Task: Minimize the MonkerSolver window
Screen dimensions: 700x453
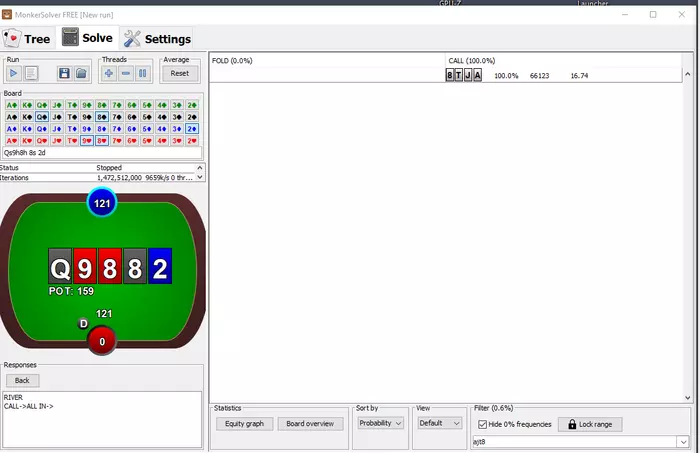Action: pyautogui.click(x=625, y=15)
